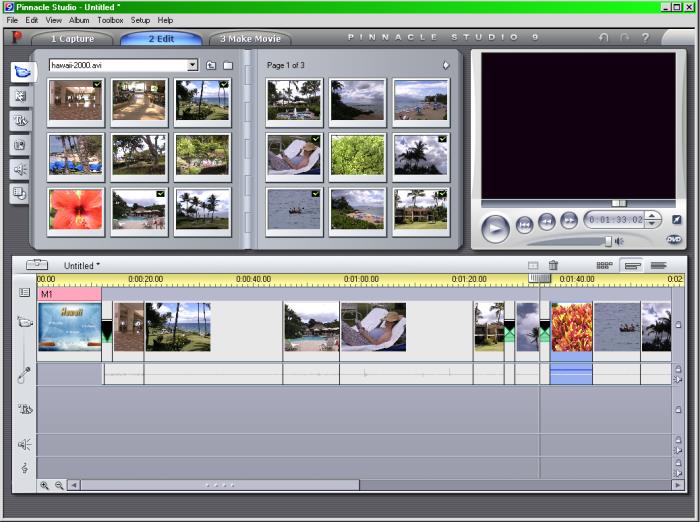
Task: Open the Titles album tab
Action: 21,121
